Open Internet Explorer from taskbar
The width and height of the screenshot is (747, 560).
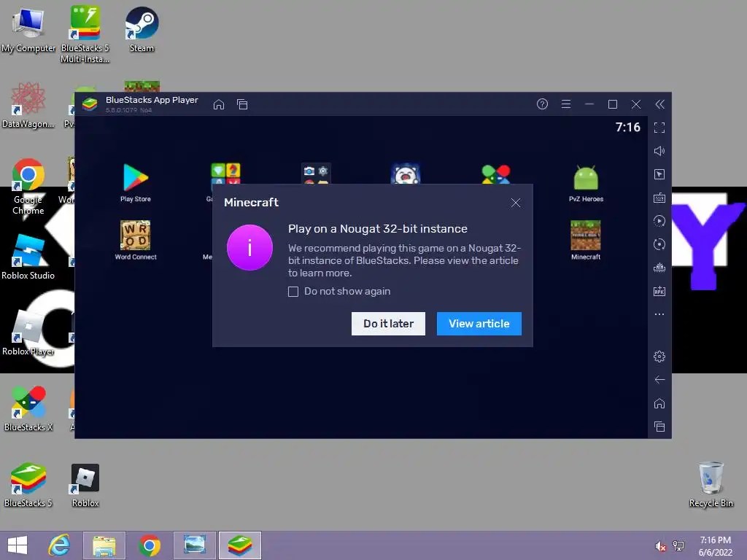click(59, 545)
